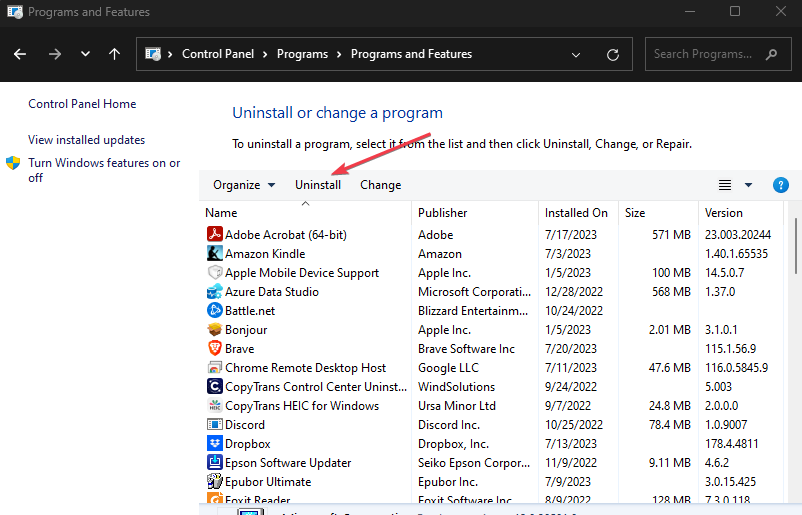Click the Forward navigation arrow
Viewport: 802px width, 515px height.
point(55,54)
